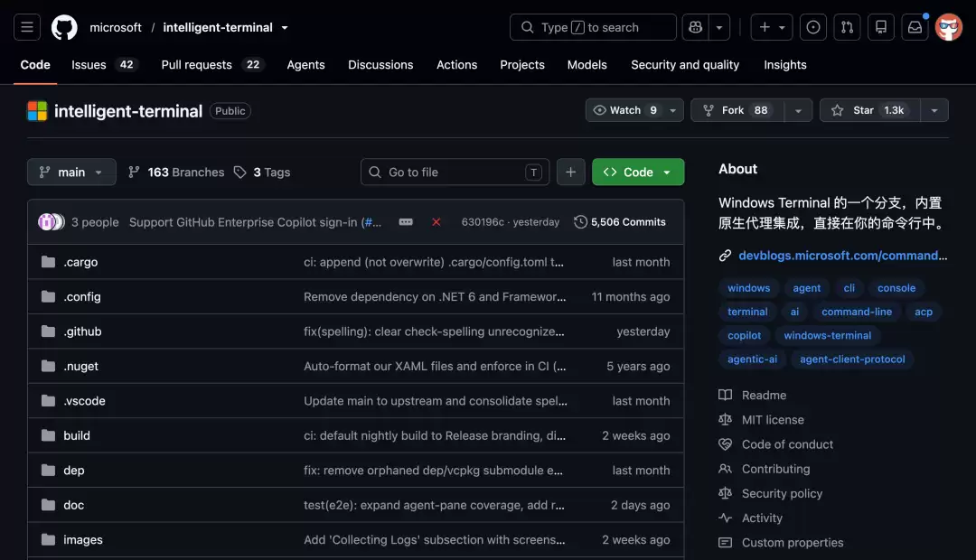Click the windows topic tag
976x560 pixels.
click(749, 288)
